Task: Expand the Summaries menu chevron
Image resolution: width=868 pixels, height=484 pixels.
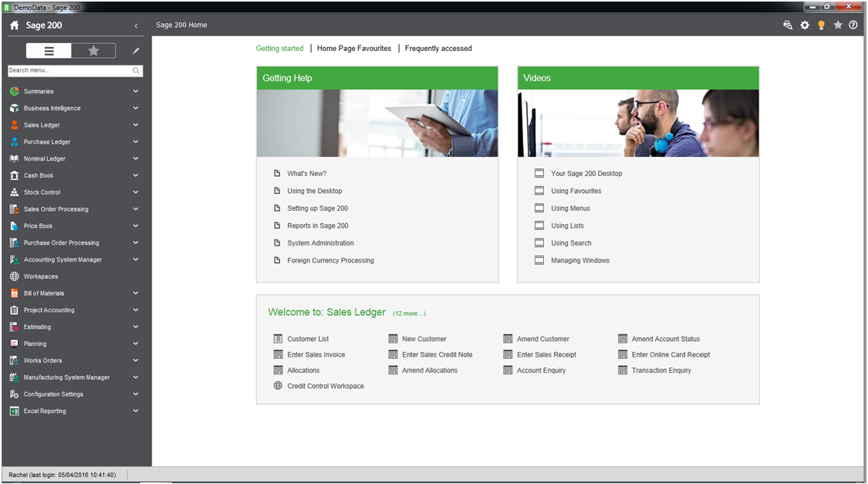Action: click(136, 91)
